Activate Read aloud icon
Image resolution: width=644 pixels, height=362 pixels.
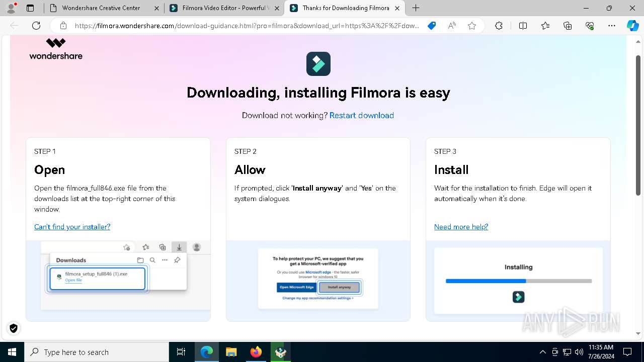click(452, 26)
